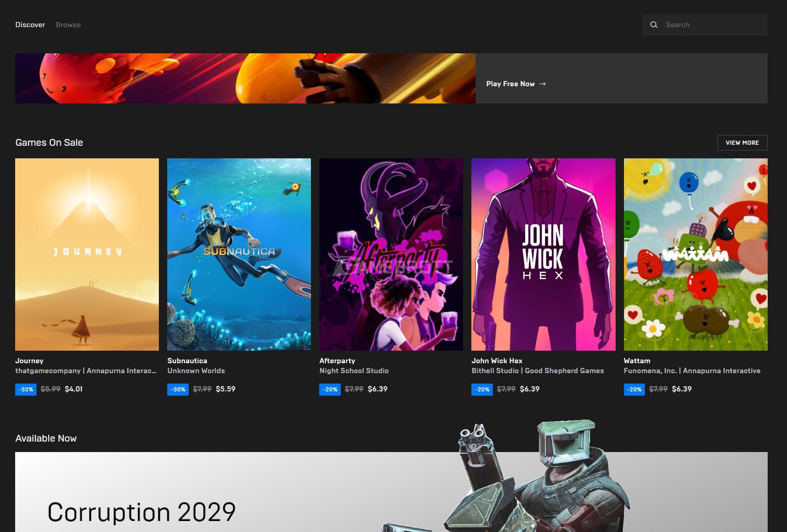
Task: Click Afterparty's $6.39 sale price
Action: (x=378, y=389)
